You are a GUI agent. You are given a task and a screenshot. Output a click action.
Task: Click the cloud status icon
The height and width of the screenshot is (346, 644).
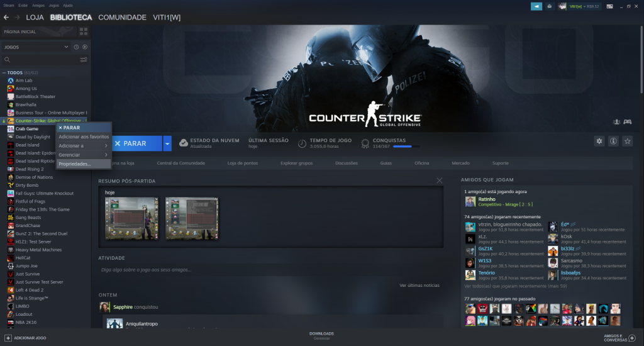click(184, 143)
